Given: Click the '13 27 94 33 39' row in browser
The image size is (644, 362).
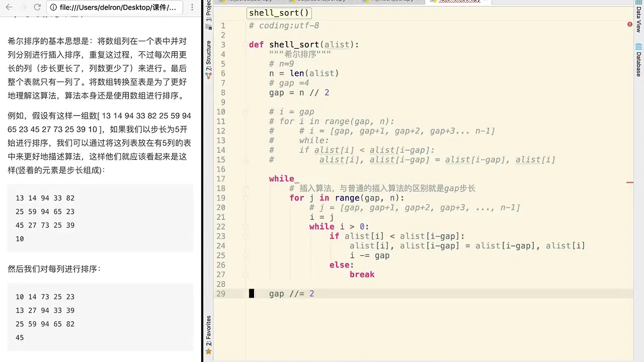Looking at the screenshot, I should click(45, 310).
